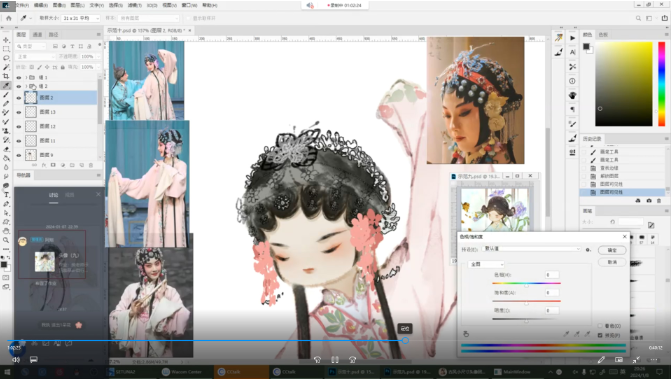Close the document tab with X
The width and height of the screenshot is (672, 379).
pos(189,30)
